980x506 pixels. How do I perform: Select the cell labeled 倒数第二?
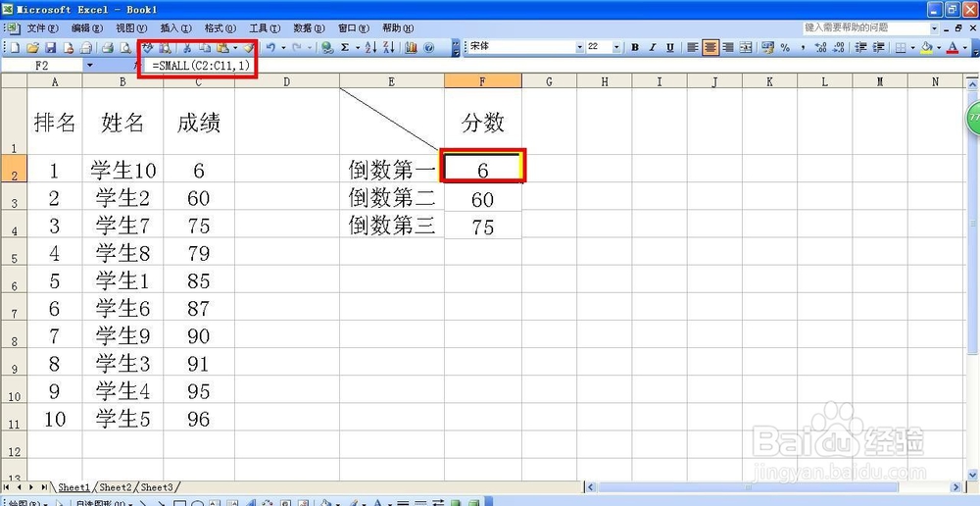pyautogui.click(x=392, y=197)
